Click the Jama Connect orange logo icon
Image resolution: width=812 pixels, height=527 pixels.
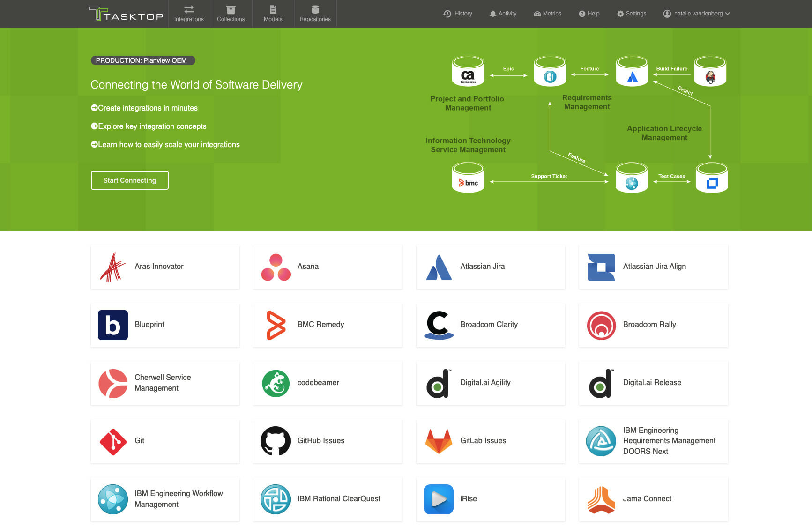[601, 499]
